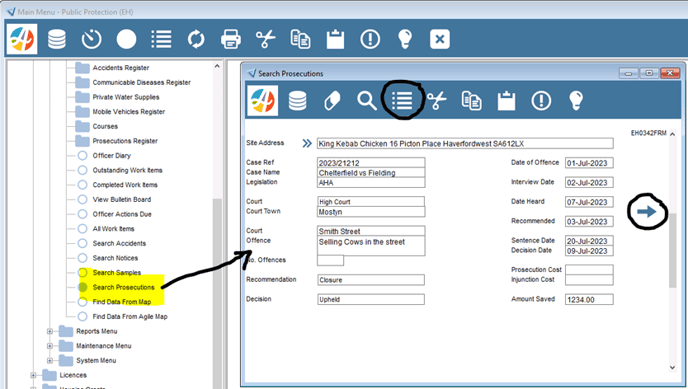Select the scissors cut icon in main toolbar
Viewport: 688px width, 389px height.
click(x=265, y=39)
